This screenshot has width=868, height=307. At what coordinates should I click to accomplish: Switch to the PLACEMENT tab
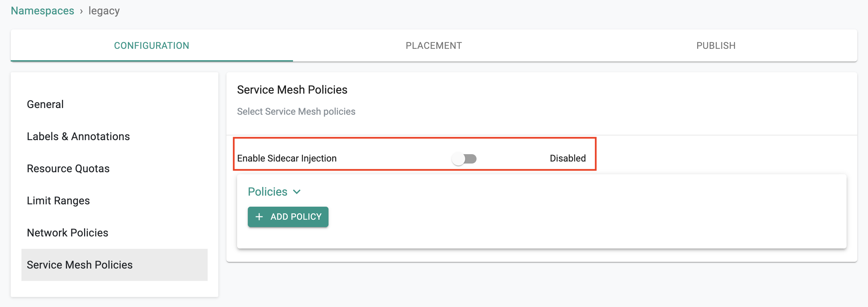pos(434,45)
